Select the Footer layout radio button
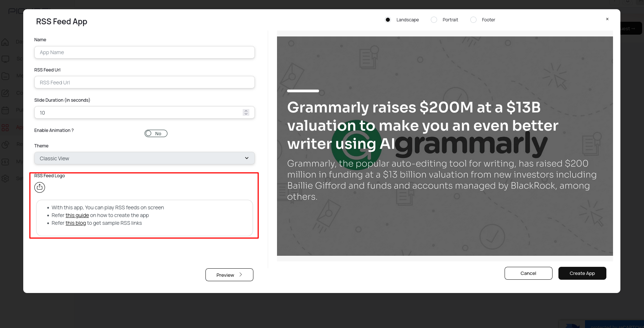Viewport: 644px width, 328px height. click(473, 20)
